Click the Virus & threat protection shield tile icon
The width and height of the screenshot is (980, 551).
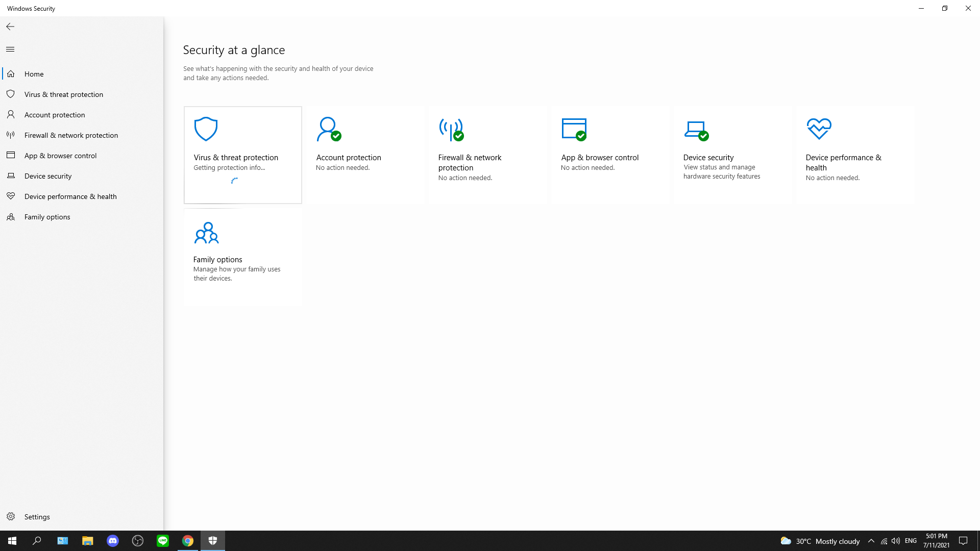click(206, 129)
